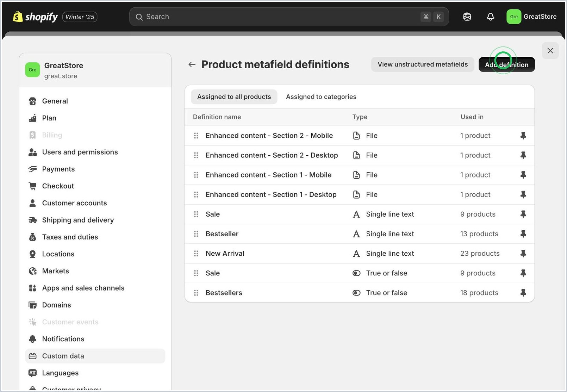Open the Sidekick assistant icon

coord(467,17)
